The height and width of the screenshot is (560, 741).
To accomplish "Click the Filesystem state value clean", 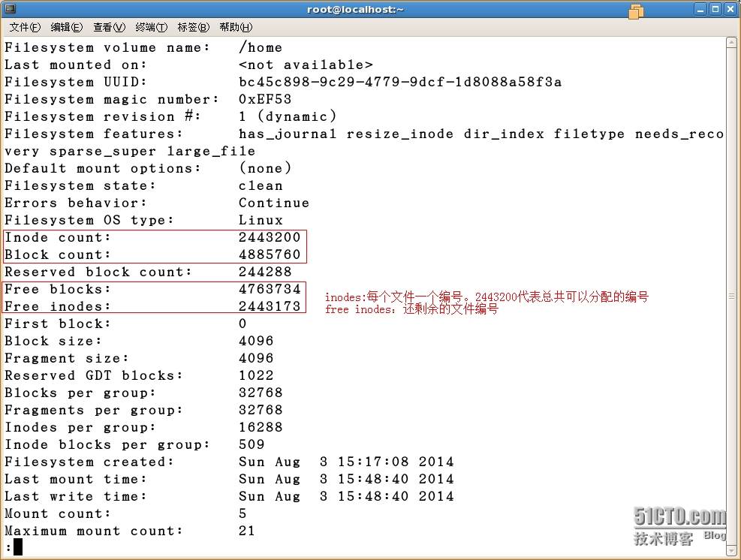I will (261, 185).
